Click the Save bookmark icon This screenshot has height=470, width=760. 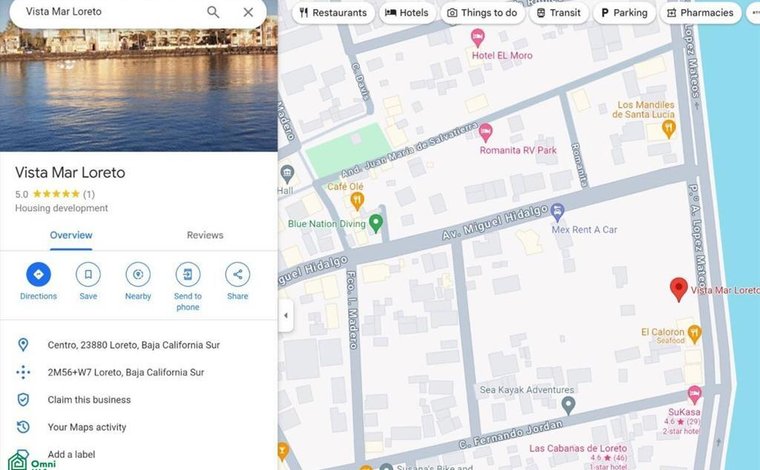(88, 275)
